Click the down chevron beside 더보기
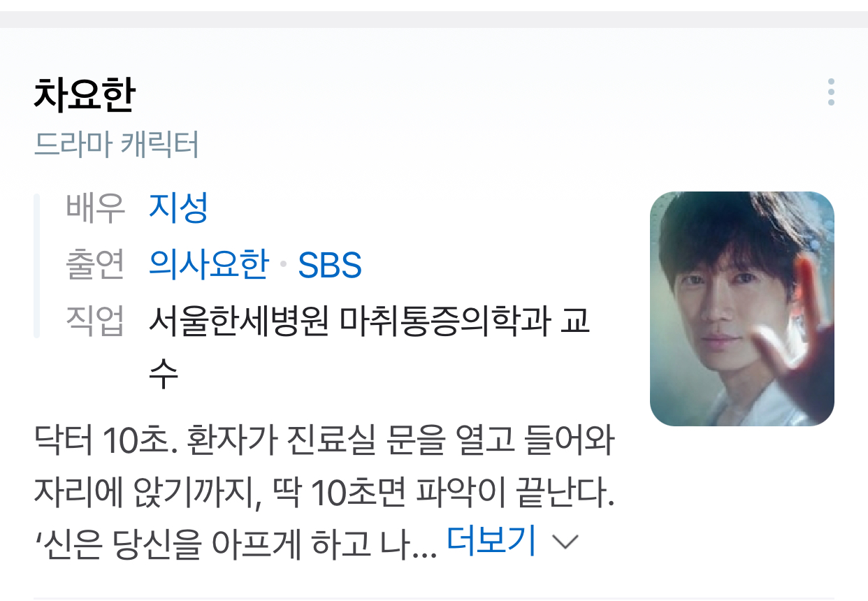 click(x=565, y=542)
